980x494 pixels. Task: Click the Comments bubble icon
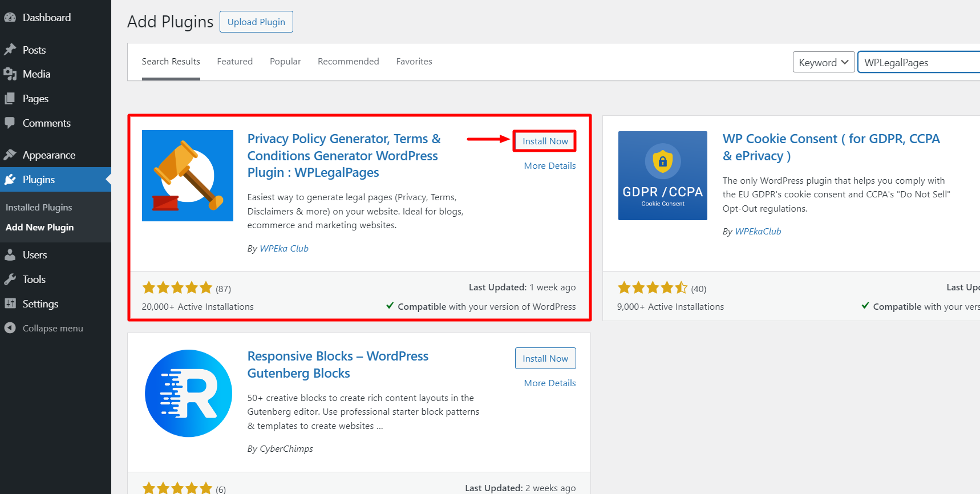(10, 123)
